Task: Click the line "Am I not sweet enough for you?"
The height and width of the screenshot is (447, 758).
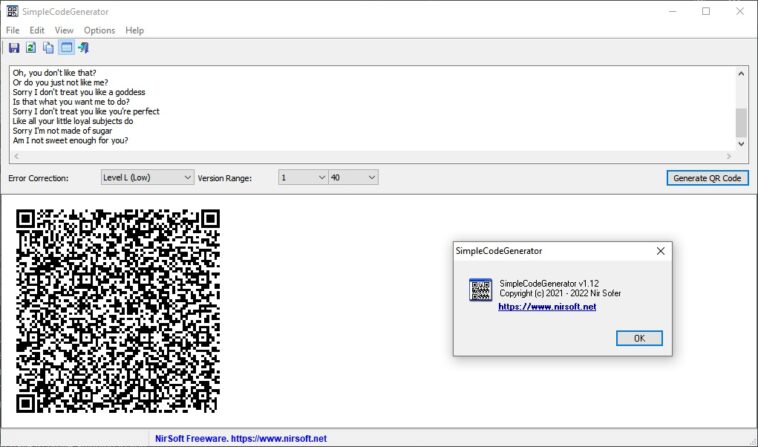Action: [71, 141]
